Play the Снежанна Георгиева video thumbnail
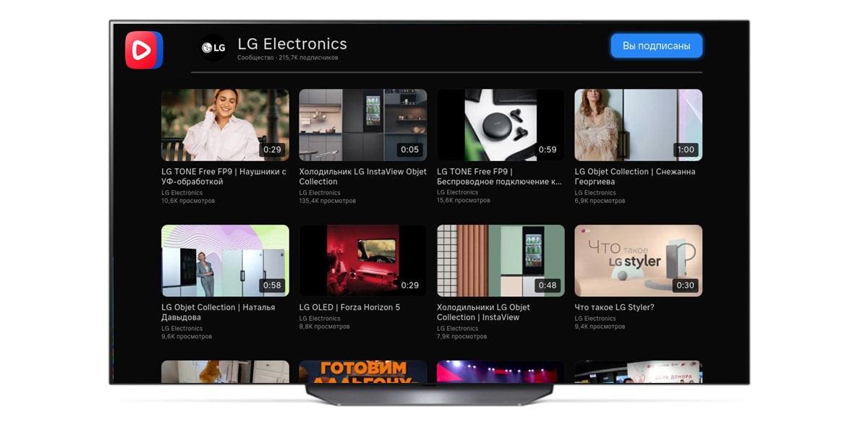This screenshot has width=868, height=427. (x=638, y=125)
